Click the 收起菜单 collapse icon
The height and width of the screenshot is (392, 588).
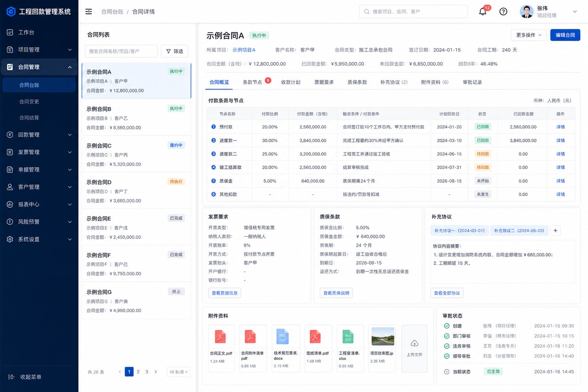(11, 377)
